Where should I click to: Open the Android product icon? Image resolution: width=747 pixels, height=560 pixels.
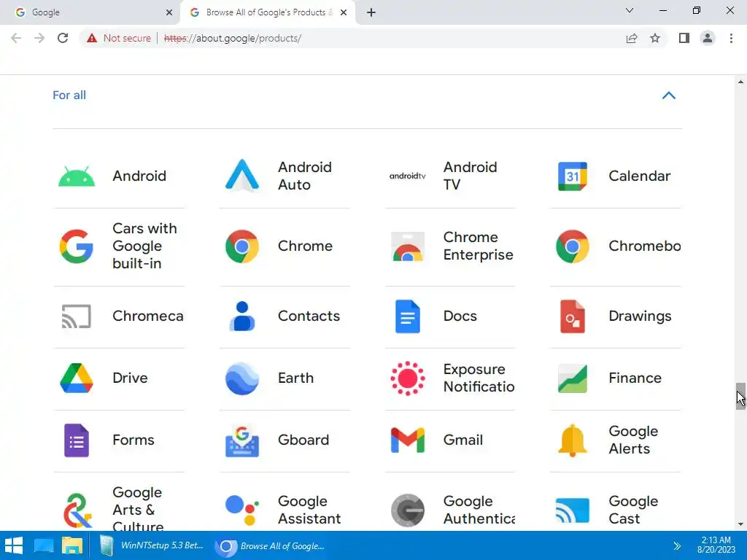coord(76,176)
